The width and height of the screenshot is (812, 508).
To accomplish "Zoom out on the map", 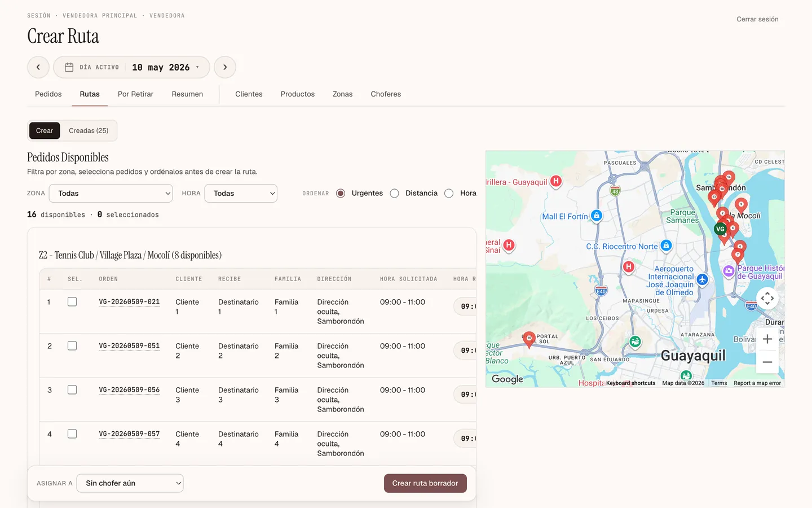I will (x=767, y=362).
